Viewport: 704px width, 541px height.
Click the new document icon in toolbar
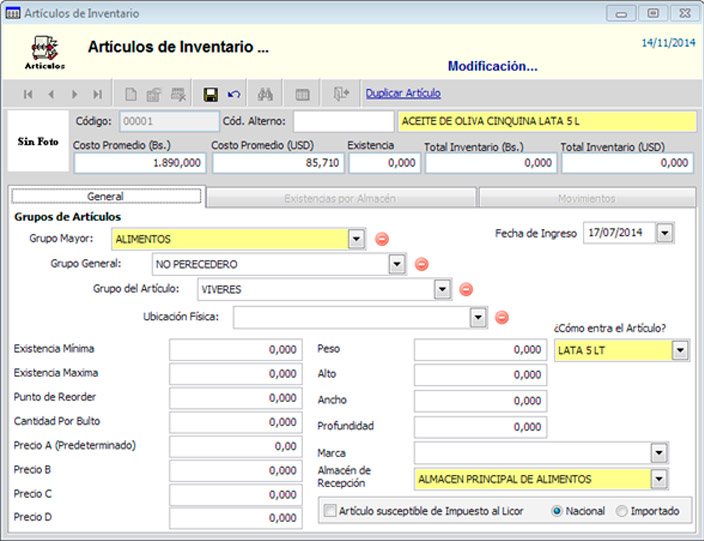coord(131,94)
